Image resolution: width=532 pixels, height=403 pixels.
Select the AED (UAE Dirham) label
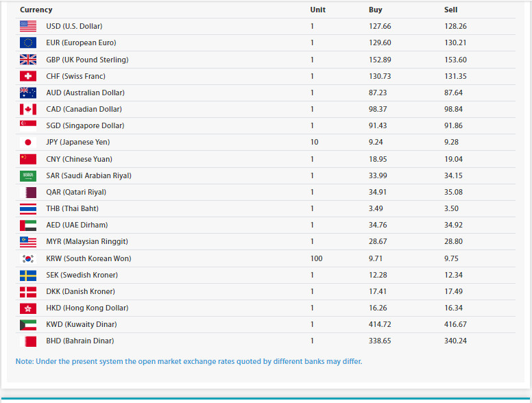pyautogui.click(x=77, y=225)
